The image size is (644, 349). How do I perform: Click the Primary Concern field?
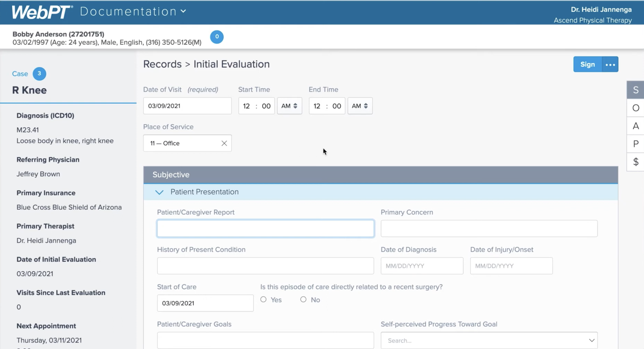(x=489, y=228)
